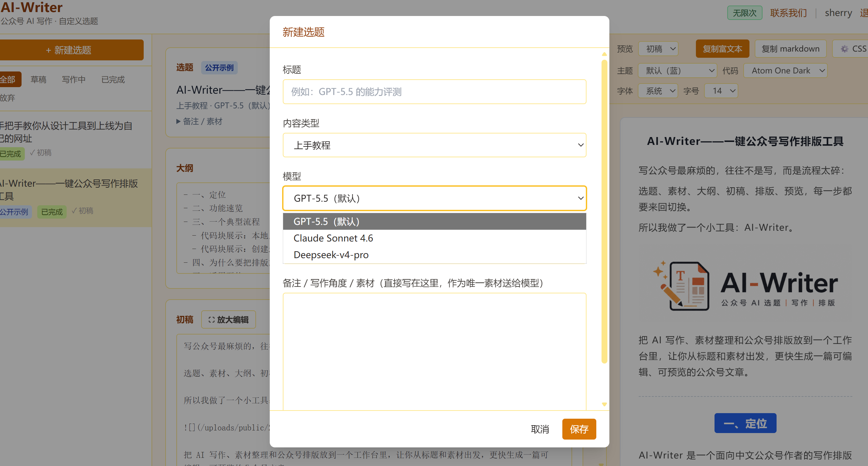
Task: Switch to the 放弃 filter tab
Action: pos(8,98)
